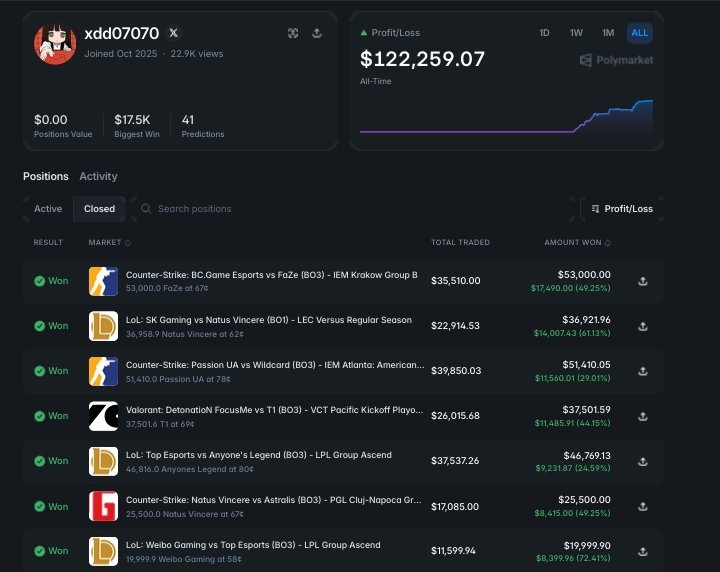Select the ALL profit/loss range
720x572 pixels.
[x=640, y=33]
